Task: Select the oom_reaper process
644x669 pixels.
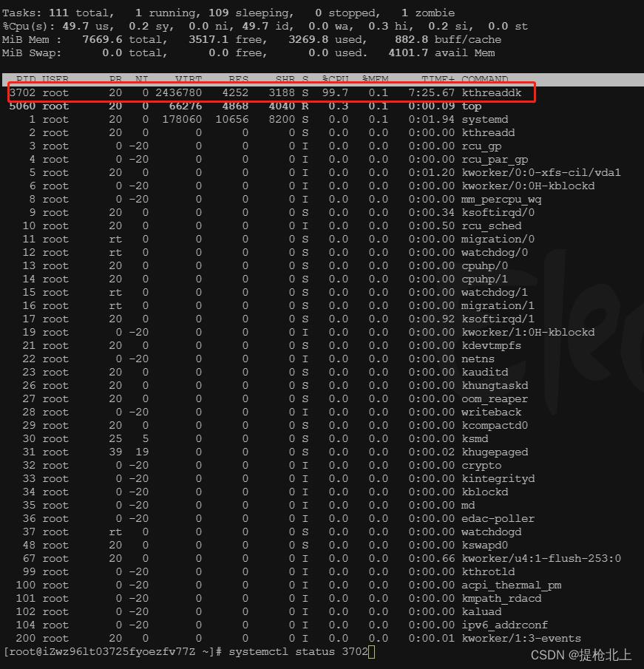Action: pyautogui.click(x=495, y=399)
